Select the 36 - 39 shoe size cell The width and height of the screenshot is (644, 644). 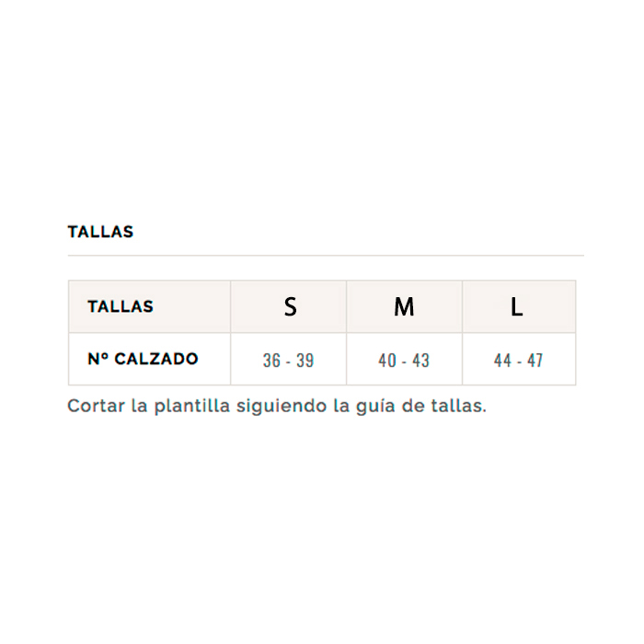click(288, 361)
